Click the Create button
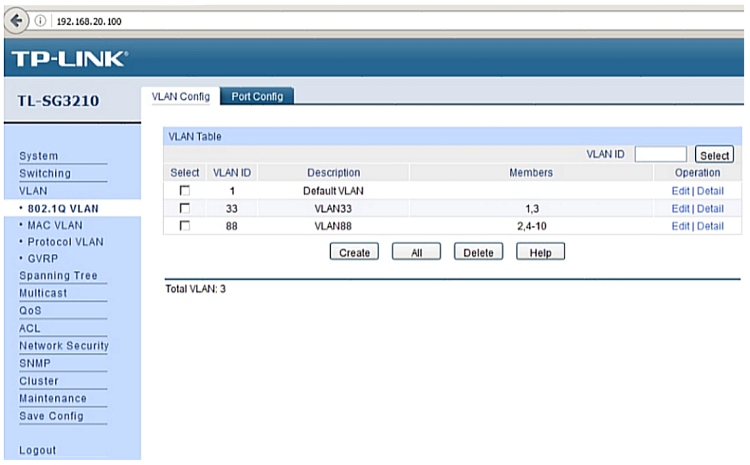Viewport: 750px width, 465px height. [354, 252]
